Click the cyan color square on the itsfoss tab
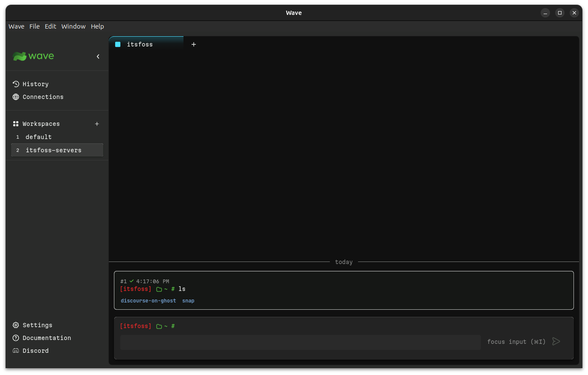The height and width of the screenshot is (375, 588). pos(118,44)
